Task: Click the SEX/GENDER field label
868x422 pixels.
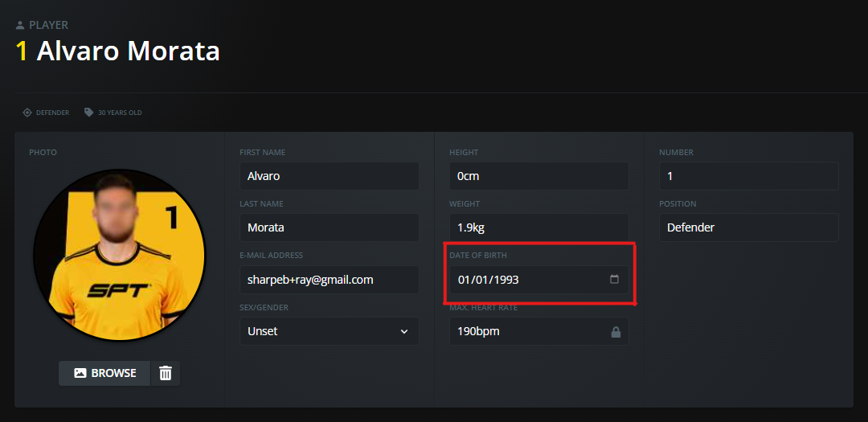Action: click(x=264, y=307)
